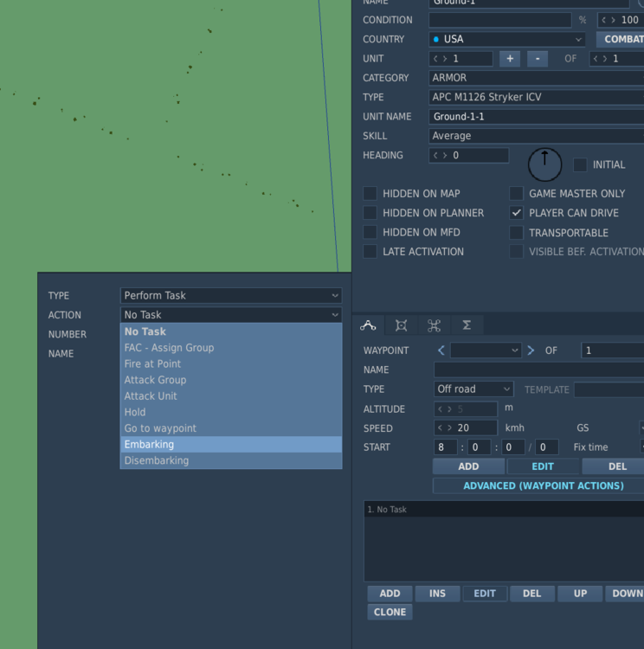This screenshot has height=649, width=644.
Task: Select Embarking from the action list
Action: tap(230, 445)
